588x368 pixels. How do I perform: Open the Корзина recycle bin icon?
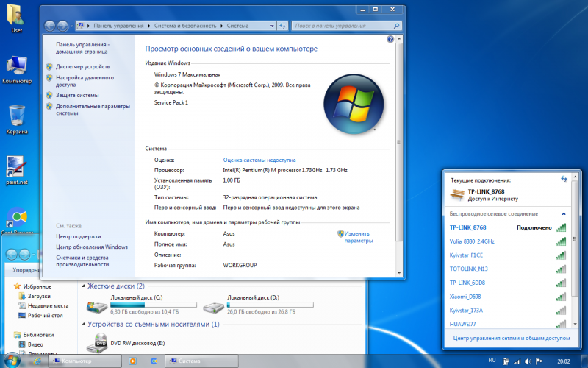pyautogui.click(x=16, y=116)
